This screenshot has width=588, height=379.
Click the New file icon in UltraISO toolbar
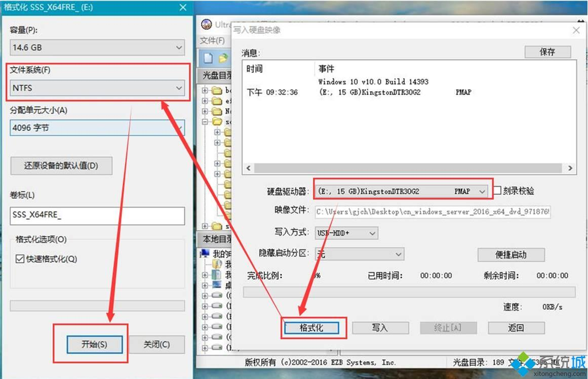click(208, 58)
